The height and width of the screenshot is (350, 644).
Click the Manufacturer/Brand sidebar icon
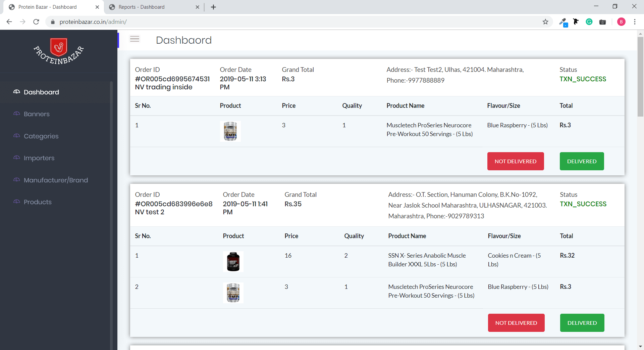click(16, 180)
